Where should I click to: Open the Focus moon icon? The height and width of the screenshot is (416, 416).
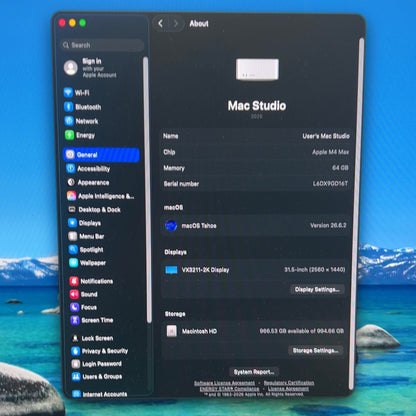(74, 307)
